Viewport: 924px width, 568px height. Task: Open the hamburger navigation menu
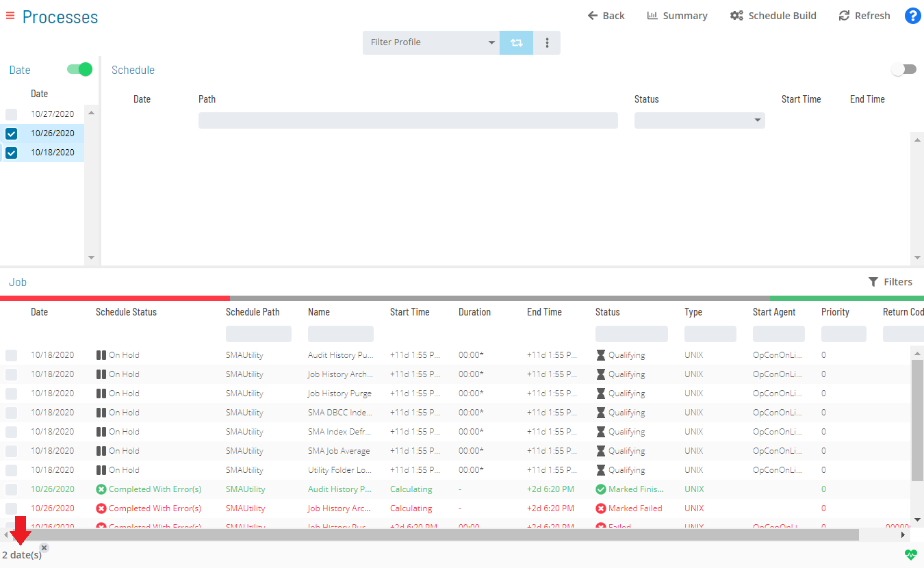pos(10,16)
